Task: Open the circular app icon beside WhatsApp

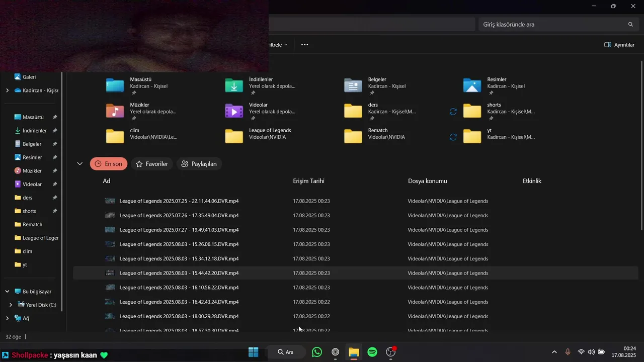Action: [x=335, y=352]
